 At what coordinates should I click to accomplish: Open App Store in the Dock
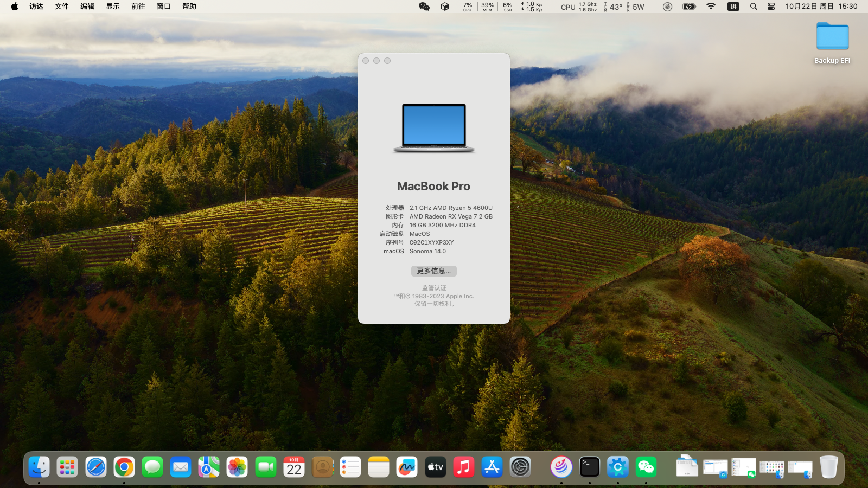[x=492, y=467]
